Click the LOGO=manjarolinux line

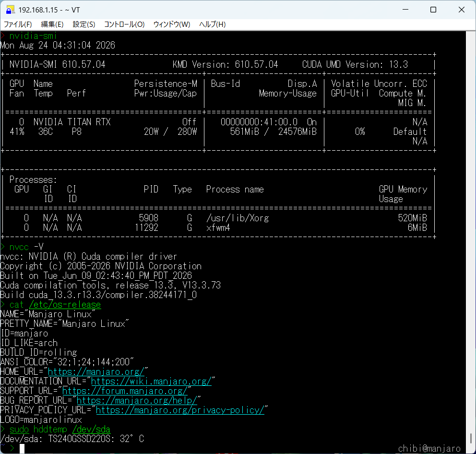(41, 419)
